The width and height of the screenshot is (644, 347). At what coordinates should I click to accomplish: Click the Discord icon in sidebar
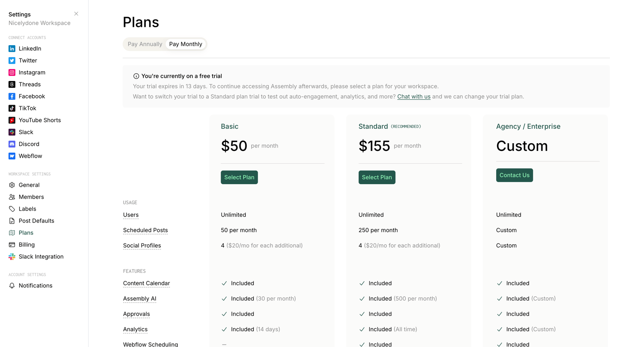tap(12, 144)
